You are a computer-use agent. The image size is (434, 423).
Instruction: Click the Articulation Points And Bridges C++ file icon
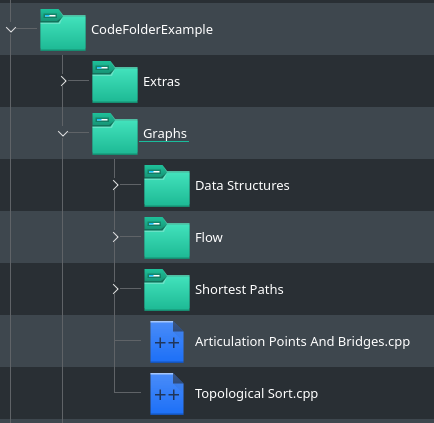coord(167,342)
